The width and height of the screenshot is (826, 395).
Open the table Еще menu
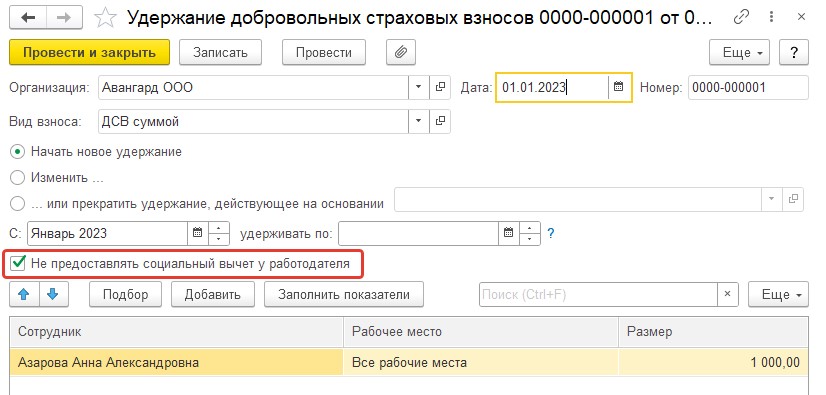click(x=778, y=294)
